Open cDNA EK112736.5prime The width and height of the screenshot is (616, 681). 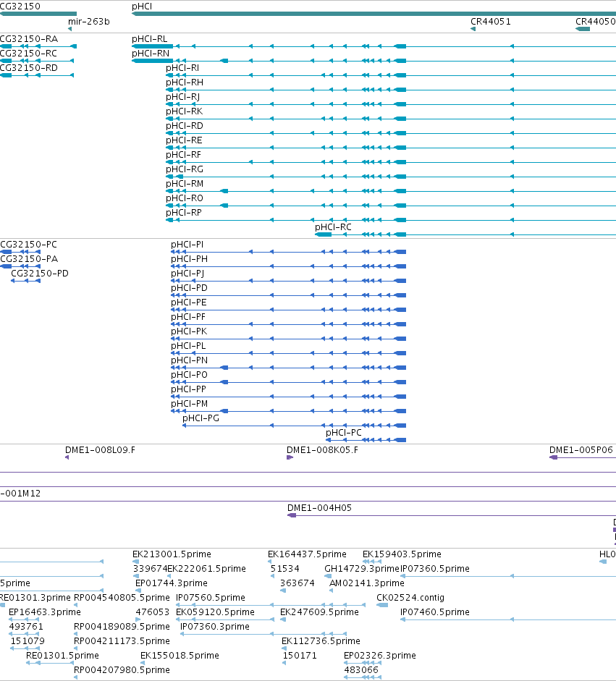(321, 641)
